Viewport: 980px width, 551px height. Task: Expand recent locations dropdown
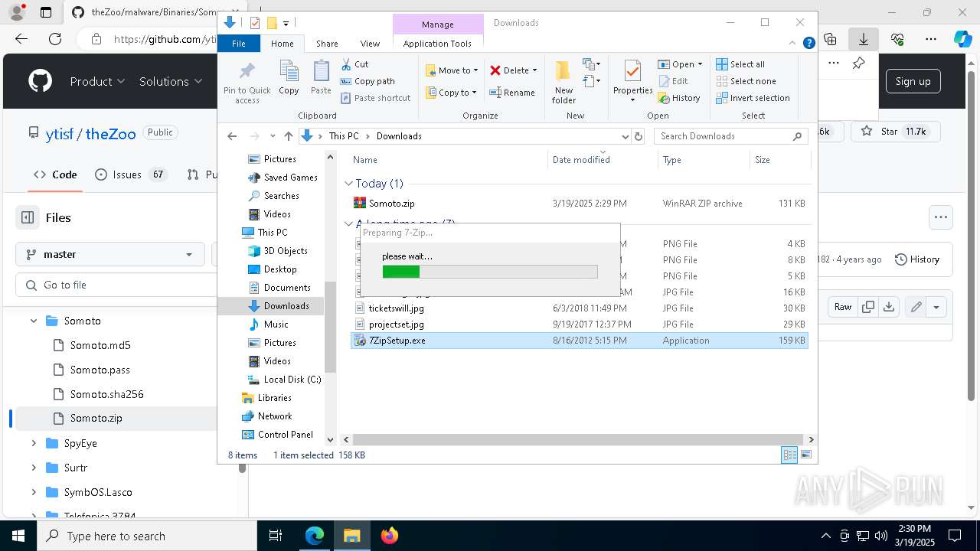(x=273, y=136)
